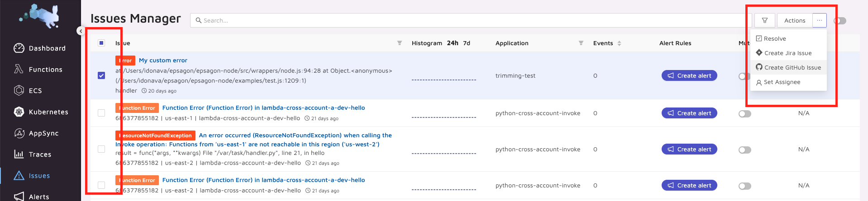Select Create GitHub Issue menu item

(x=788, y=68)
